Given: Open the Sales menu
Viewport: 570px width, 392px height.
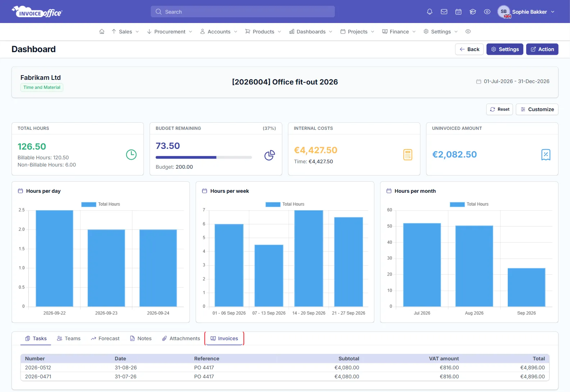Looking at the screenshot, I should tap(125, 32).
